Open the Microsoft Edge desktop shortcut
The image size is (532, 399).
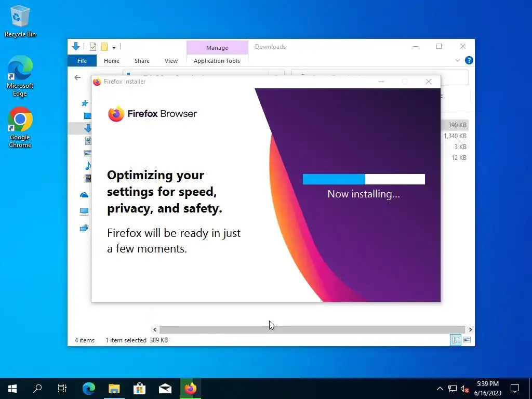pos(20,76)
